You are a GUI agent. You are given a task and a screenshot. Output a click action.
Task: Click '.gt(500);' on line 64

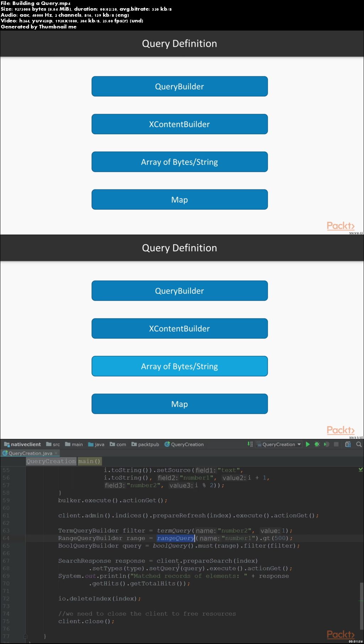(276, 538)
